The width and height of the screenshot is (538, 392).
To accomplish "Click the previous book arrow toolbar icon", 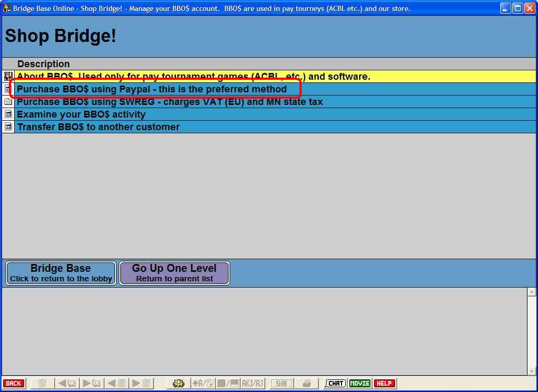I will pos(67,383).
